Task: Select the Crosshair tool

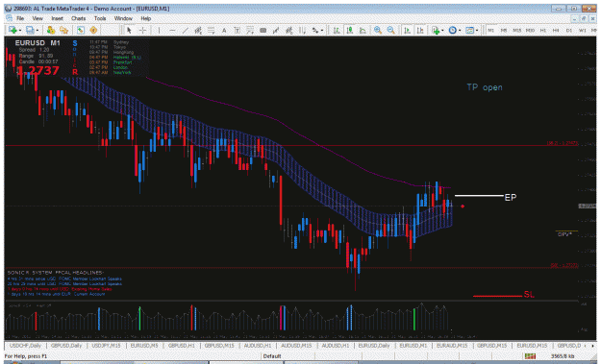Action: (x=142, y=30)
